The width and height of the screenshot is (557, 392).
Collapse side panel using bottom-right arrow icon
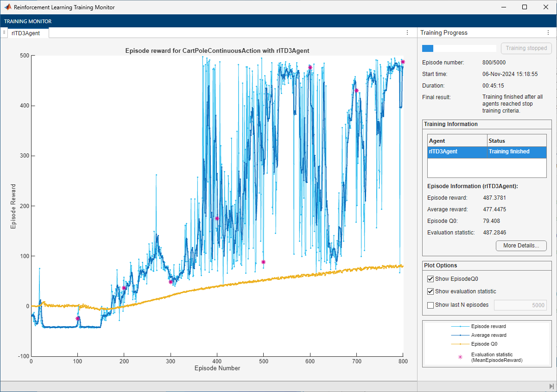(551, 386)
